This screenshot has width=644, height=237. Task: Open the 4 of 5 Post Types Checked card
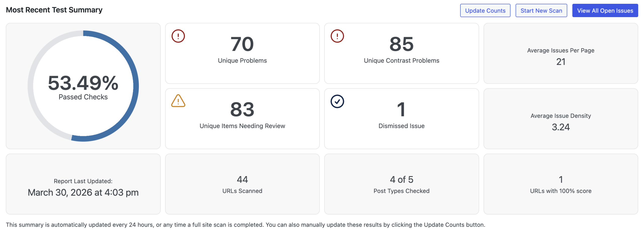coord(401,184)
